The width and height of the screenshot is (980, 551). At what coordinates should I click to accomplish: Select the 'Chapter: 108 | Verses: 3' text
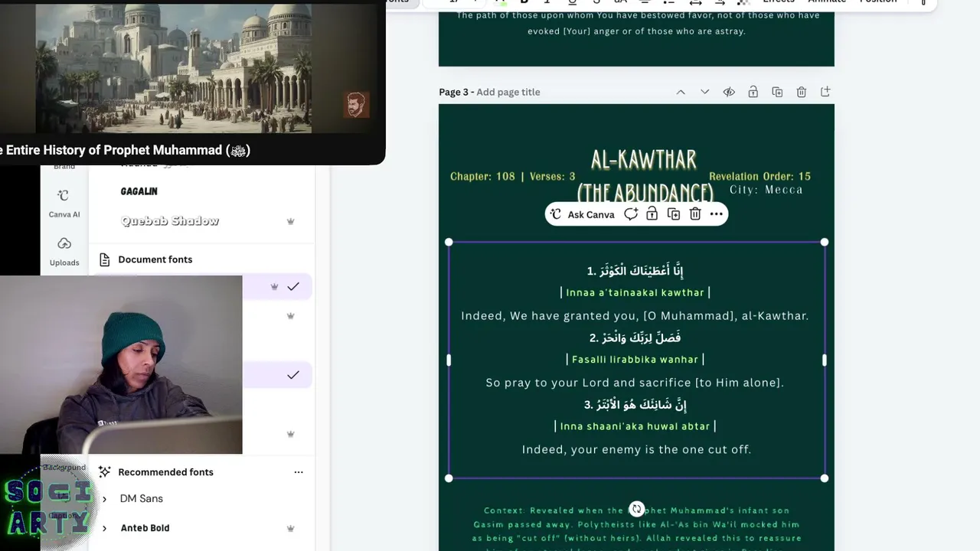pos(512,177)
